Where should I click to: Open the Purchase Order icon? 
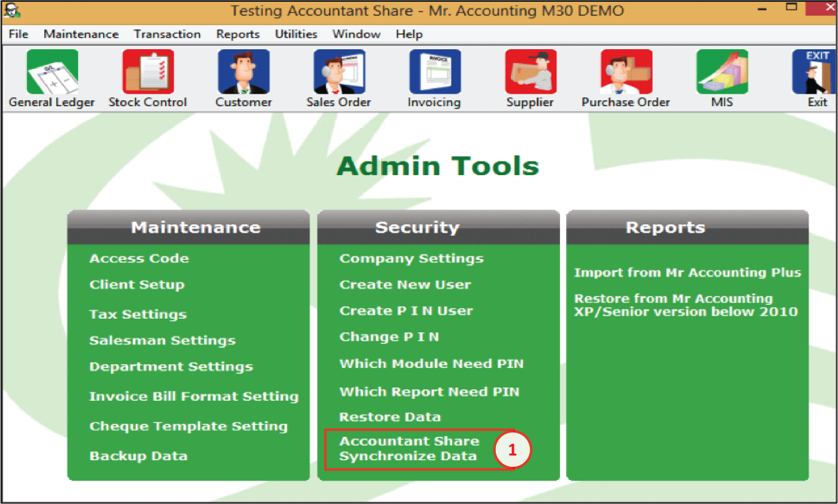coord(626,72)
